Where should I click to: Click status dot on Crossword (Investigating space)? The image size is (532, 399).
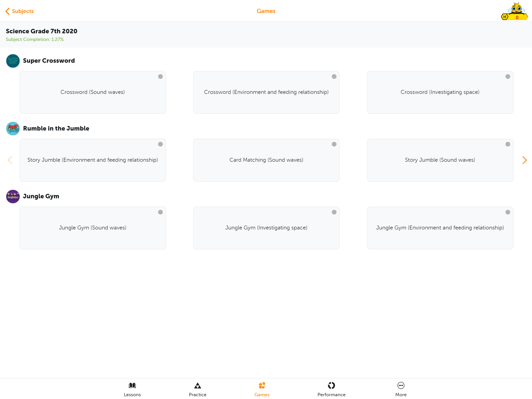(508, 77)
